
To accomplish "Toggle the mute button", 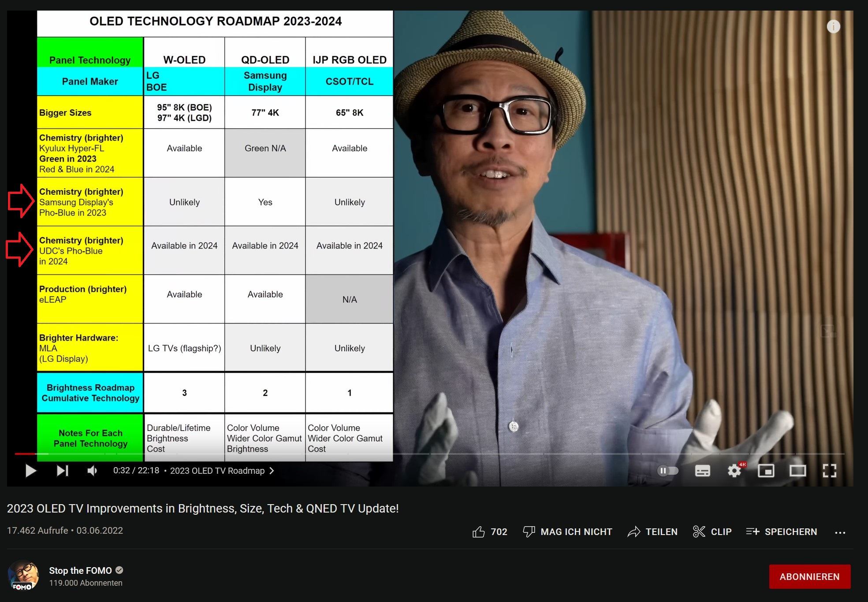I will pos(92,471).
